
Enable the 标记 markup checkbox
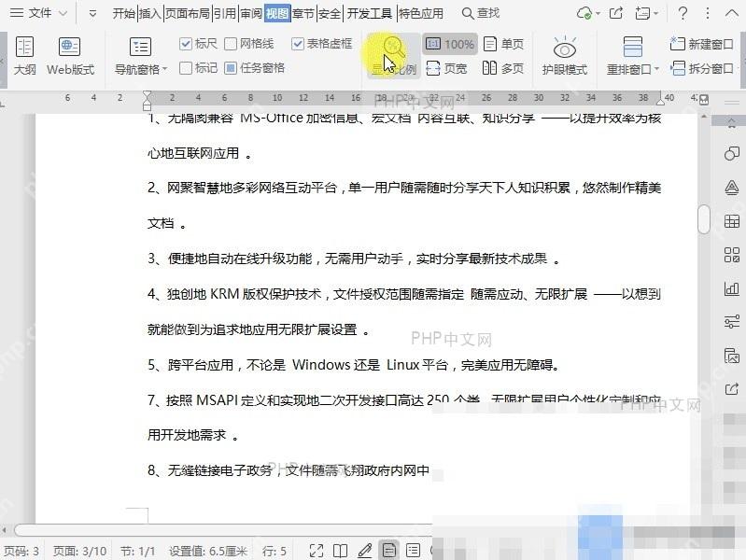point(186,68)
